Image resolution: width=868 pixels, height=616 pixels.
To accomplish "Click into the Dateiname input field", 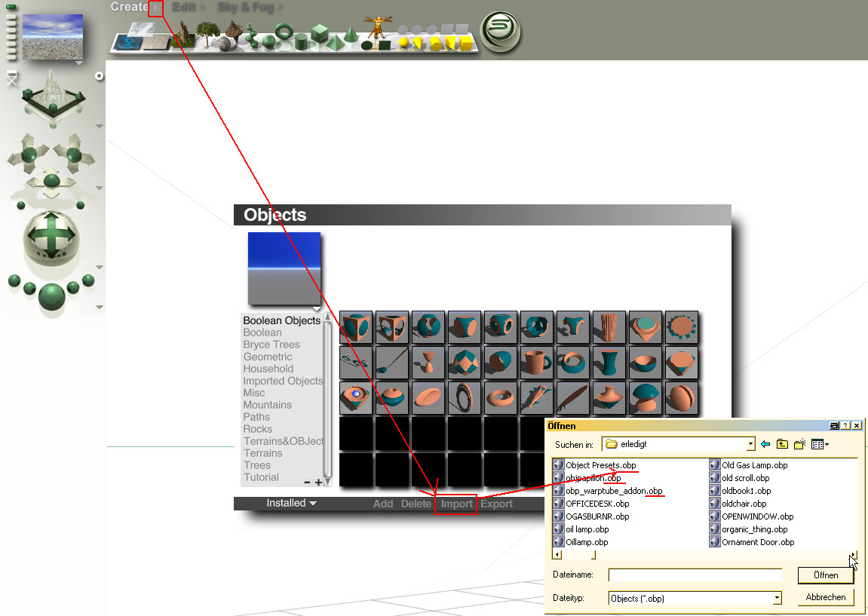I will (x=695, y=575).
